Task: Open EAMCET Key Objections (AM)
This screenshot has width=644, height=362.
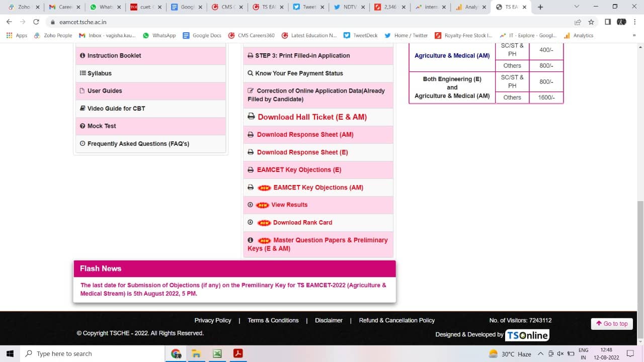Action: [318, 188]
